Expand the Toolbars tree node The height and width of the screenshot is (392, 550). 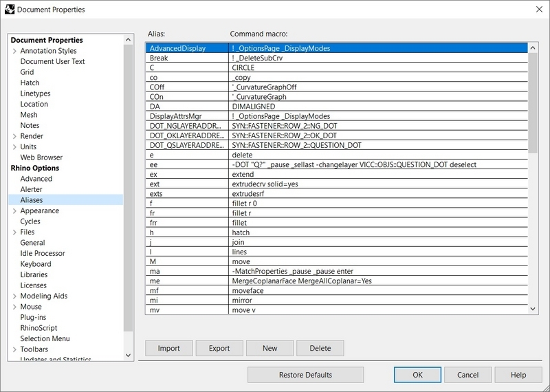pos(14,349)
